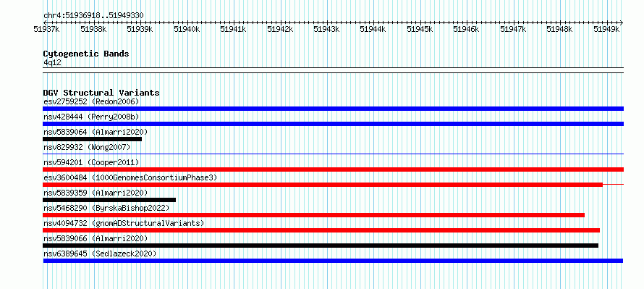The image size is (644, 289).
Task: Click the DGV Structural Variants track title
Action: [101, 93]
